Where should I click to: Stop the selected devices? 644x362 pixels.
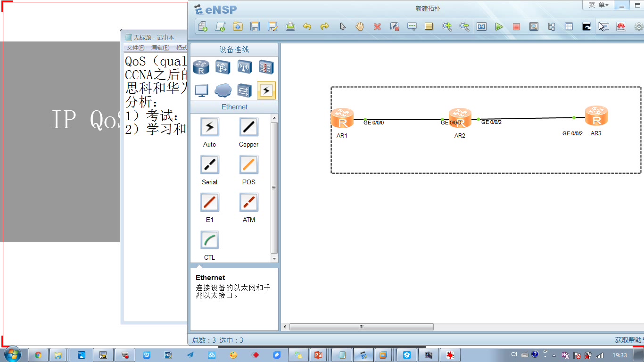point(516,27)
